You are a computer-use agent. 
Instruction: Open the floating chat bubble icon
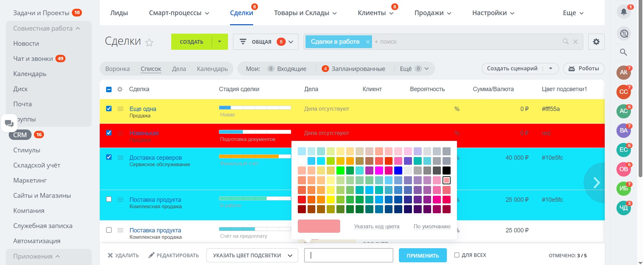point(9,123)
